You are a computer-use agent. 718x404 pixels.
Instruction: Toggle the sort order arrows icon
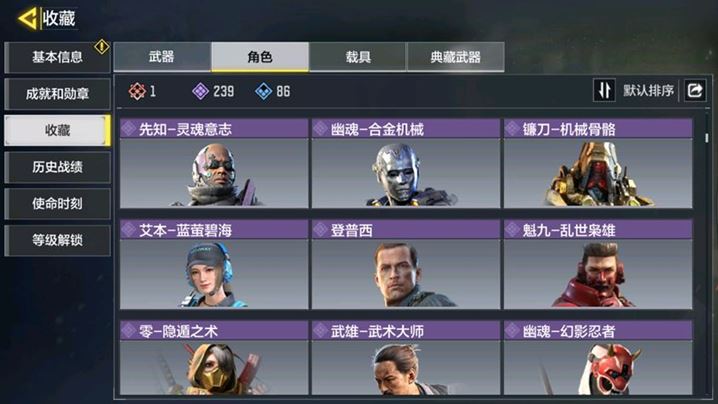click(x=604, y=90)
